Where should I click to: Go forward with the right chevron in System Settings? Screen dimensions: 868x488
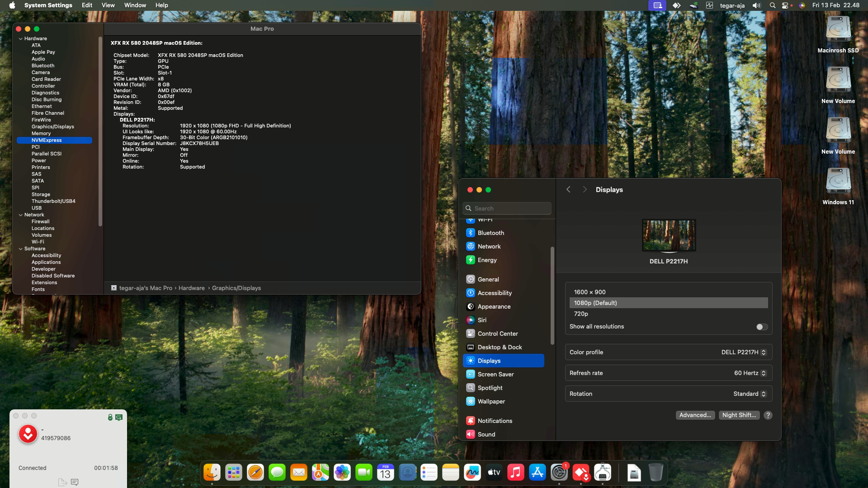click(585, 190)
